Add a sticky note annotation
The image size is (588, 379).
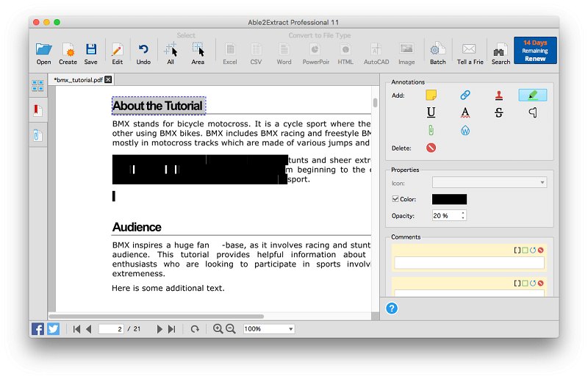tap(431, 95)
